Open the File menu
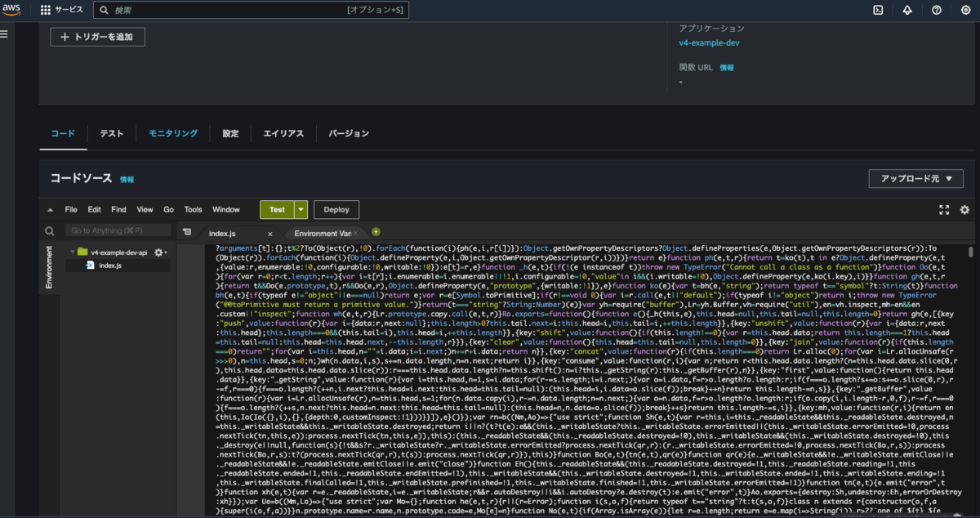Screen dimensions: 980x518 (x=71, y=210)
